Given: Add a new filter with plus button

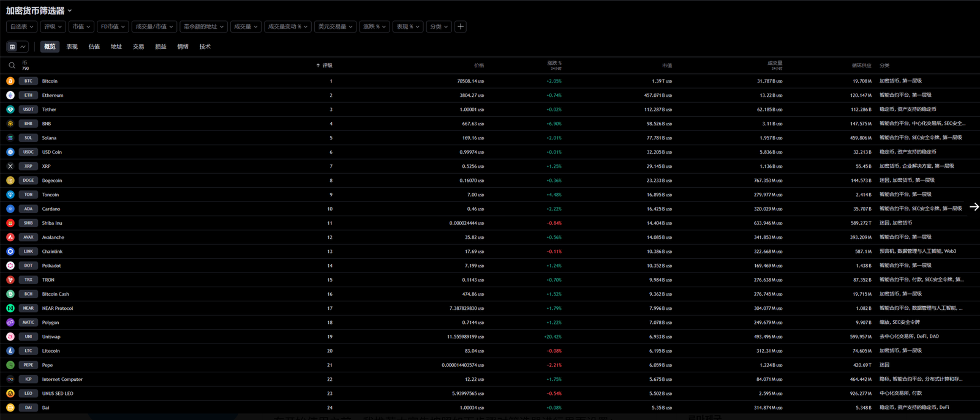Looking at the screenshot, I should coord(461,26).
